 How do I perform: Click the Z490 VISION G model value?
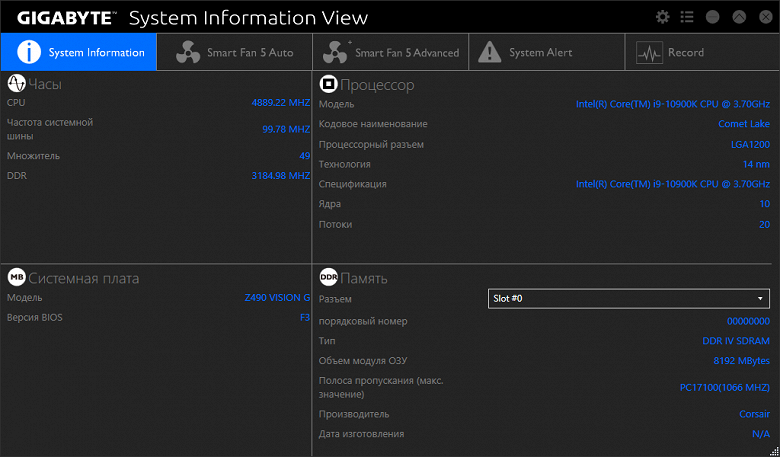277,298
